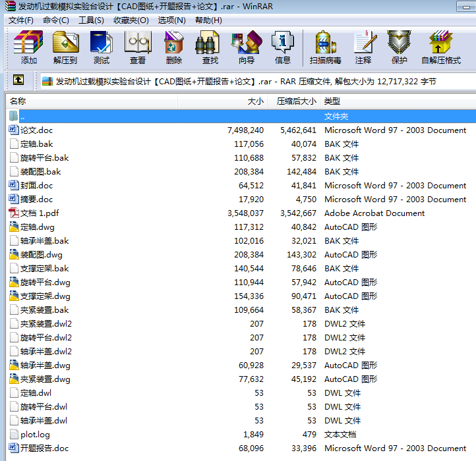Open the 命令(C) menu
The width and height of the screenshot is (476, 461).
click(56, 20)
